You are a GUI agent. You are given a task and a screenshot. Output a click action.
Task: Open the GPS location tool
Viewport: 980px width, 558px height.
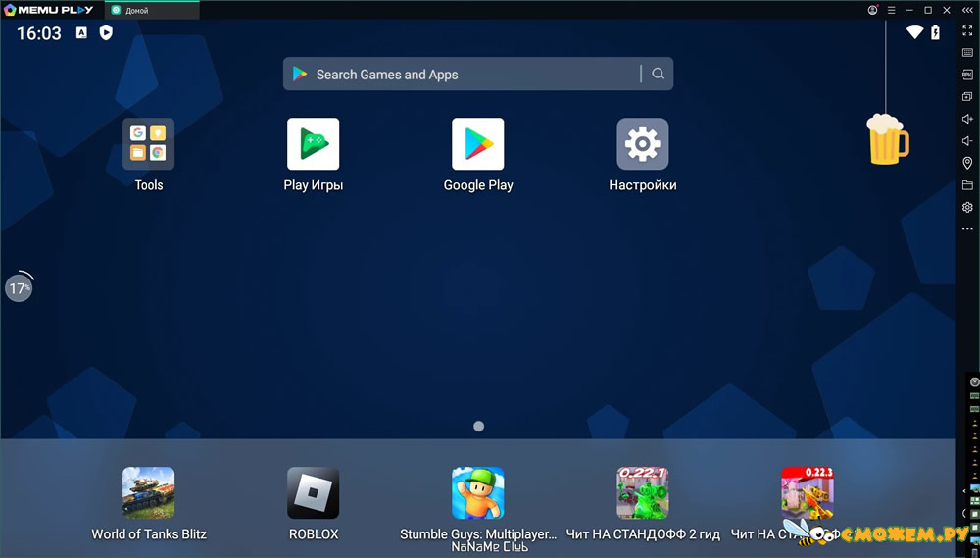point(967,163)
